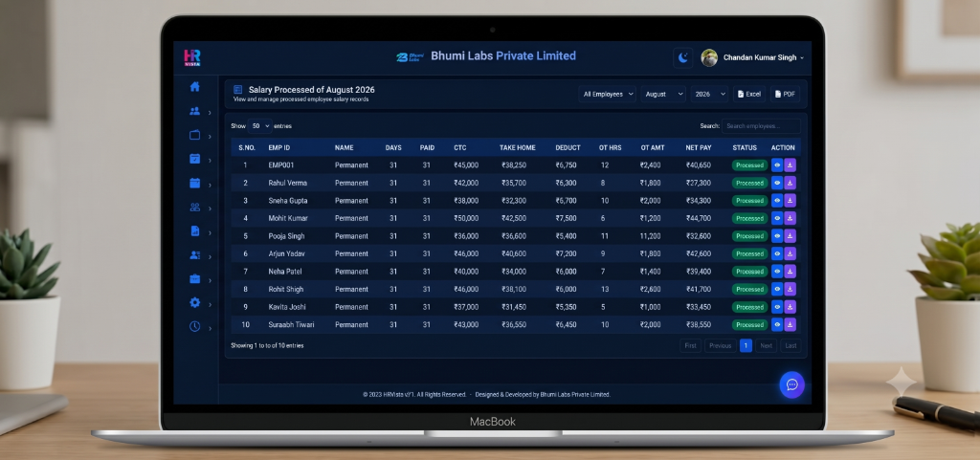Click Chandan Kumar Singh's avatar photo
This screenshot has height=460, width=980.
click(x=709, y=57)
